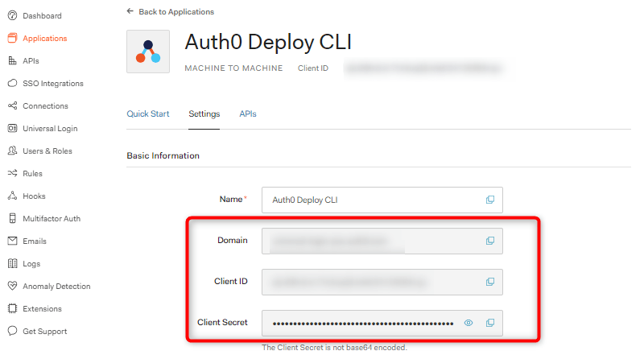
Task: Switch to the Quick Start tab
Action: 148,113
